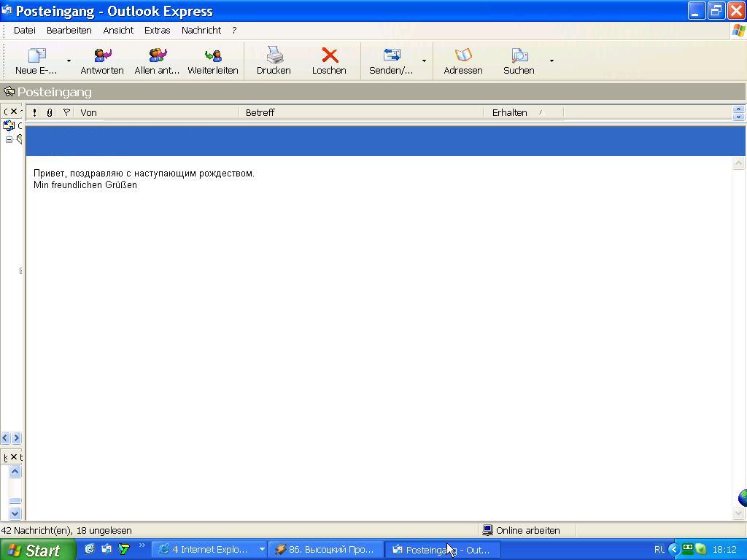Image resolution: width=747 pixels, height=560 pixels.
Task: Open the ? help menu
Action: click(234, 31)
